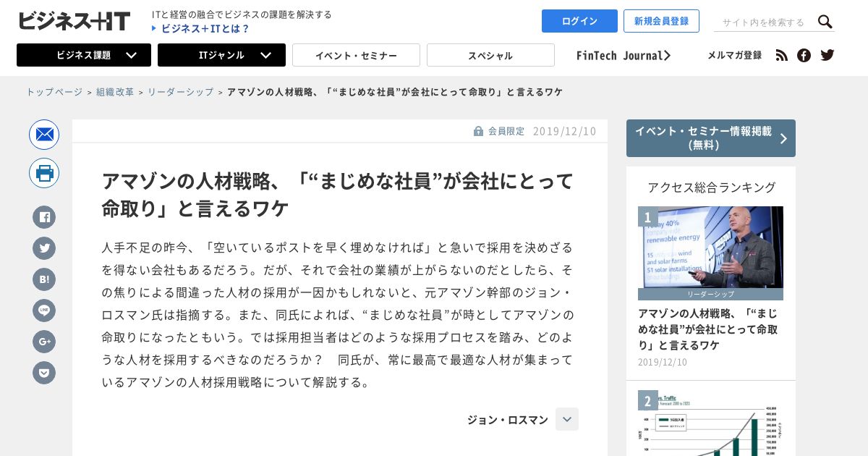This screenshot has height=456, width=868.
Task: Open ranking 1 article title link
Action: [x=707, y=329]
